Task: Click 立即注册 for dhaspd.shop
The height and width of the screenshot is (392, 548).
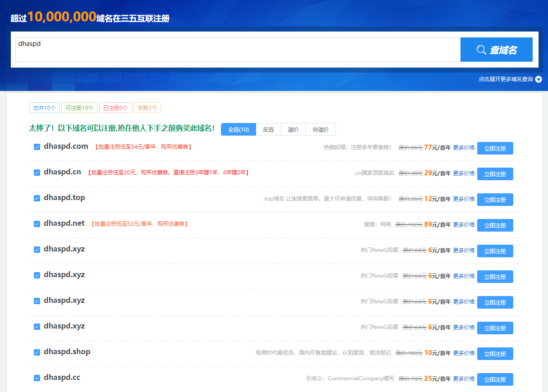Action: 495,354
